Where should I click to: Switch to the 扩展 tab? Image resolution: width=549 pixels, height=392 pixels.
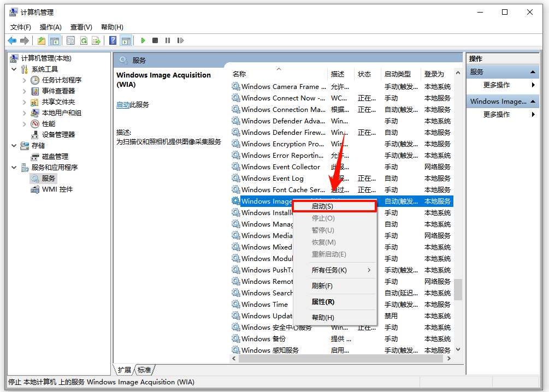(124, 370)
